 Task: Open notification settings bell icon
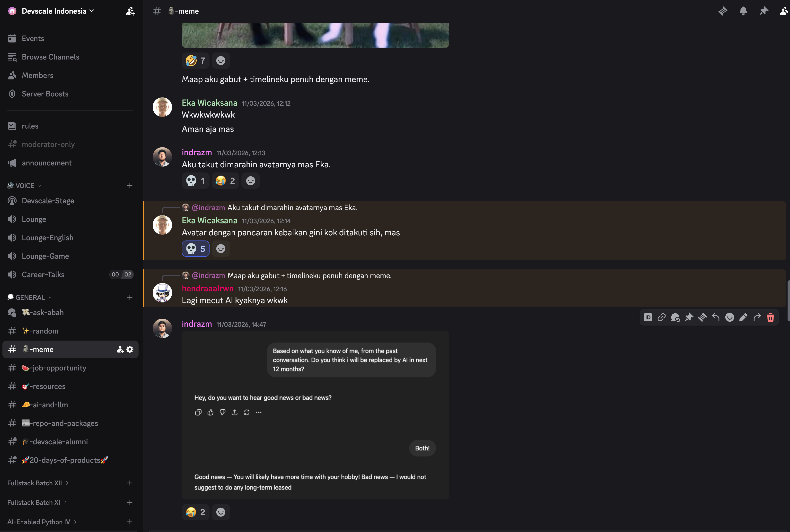point(743,11)
